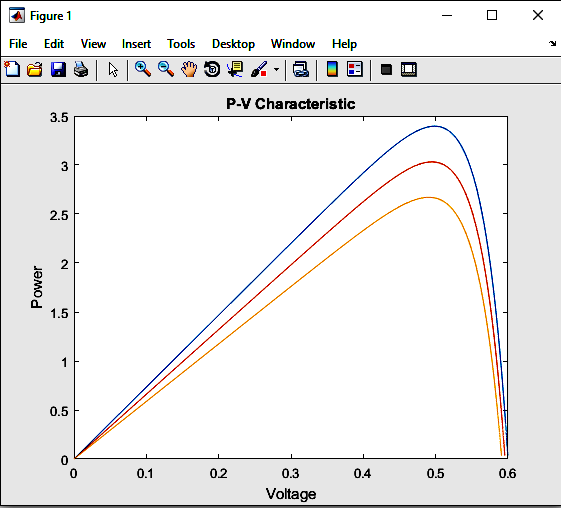
Task: Click the red curve's peak
Action: (432, 162)
